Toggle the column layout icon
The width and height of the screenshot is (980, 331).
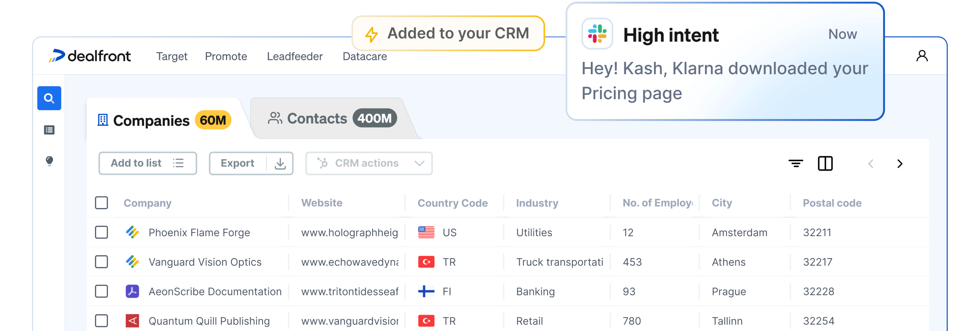(825, 164)
